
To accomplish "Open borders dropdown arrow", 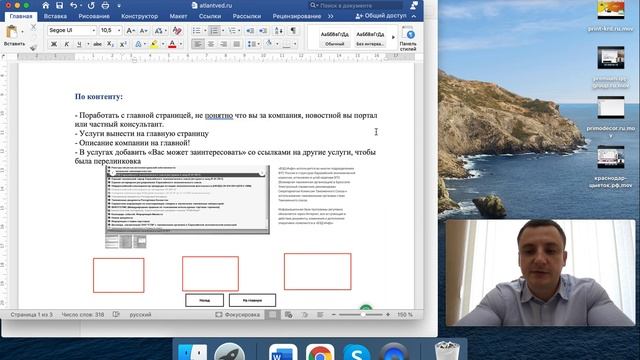I will (295, 44).
